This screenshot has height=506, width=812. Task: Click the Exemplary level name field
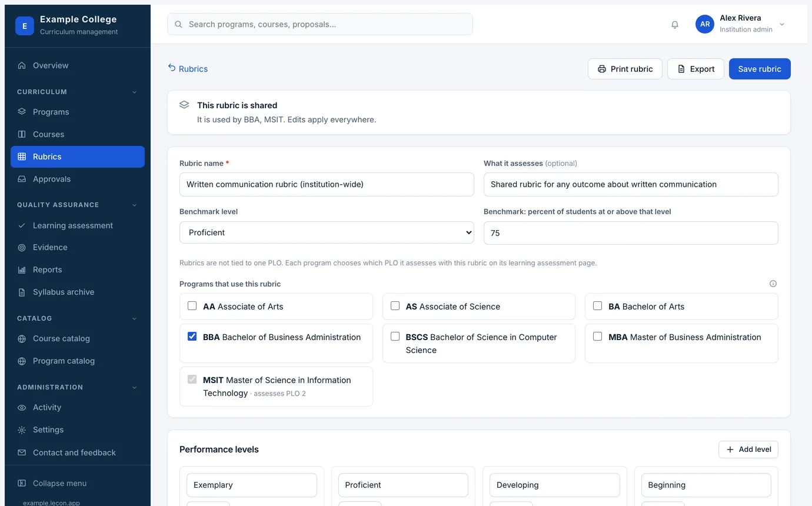252,485
